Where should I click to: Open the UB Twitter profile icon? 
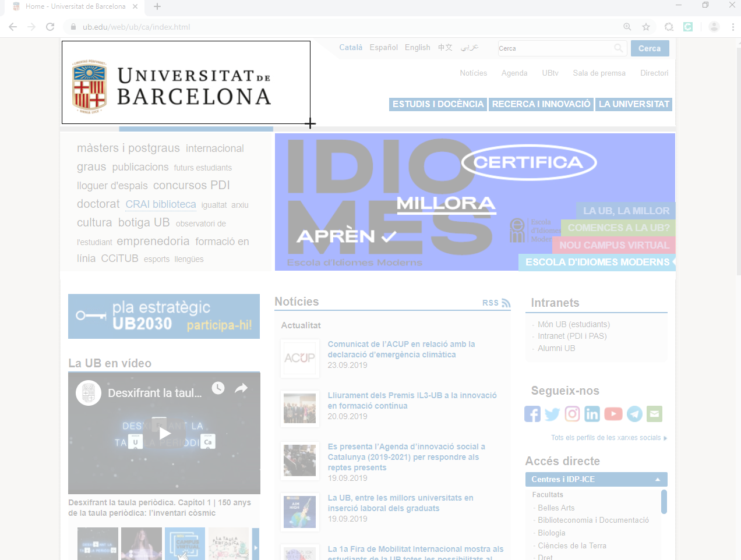552,414
